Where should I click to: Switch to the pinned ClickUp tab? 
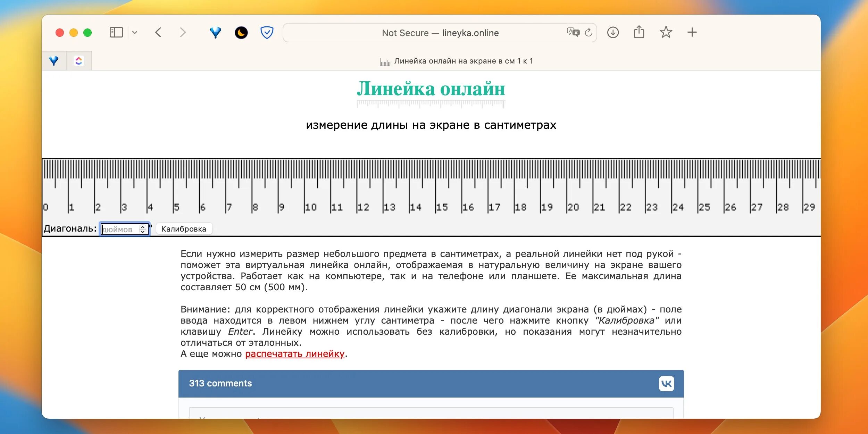pyautogui.click(x=79, y=61)
